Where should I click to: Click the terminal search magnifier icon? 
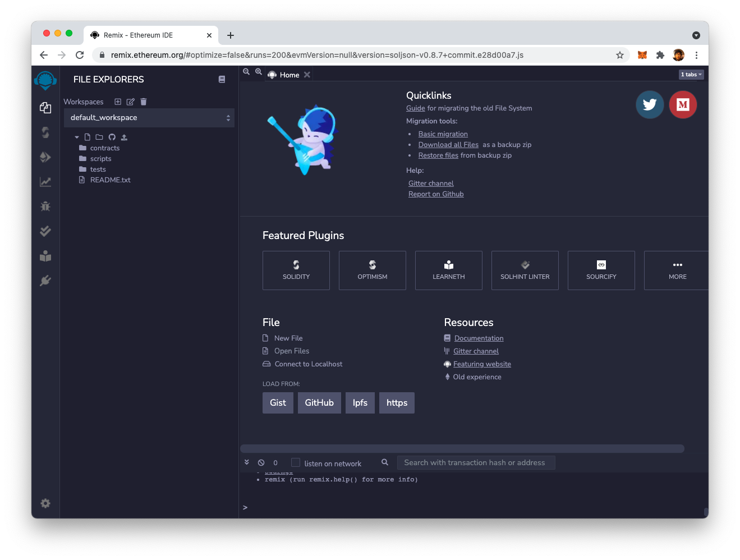click(x=385, y=462)
